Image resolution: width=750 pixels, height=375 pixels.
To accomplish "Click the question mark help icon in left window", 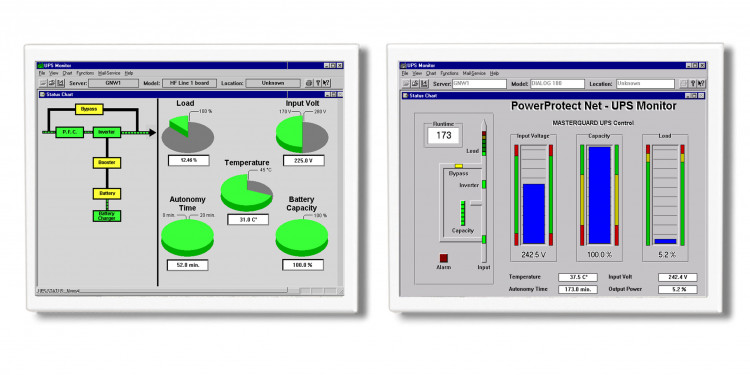I will coord(318,83).
